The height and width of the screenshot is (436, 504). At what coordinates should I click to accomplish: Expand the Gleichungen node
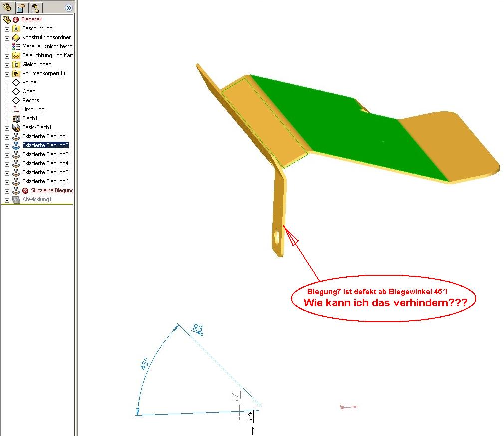click(7, 65)
